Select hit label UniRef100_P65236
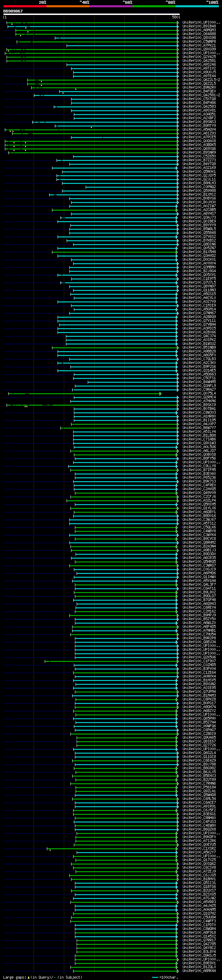This screenshot has height=980, width=222. pyautogui.click(x=199, y=477)
